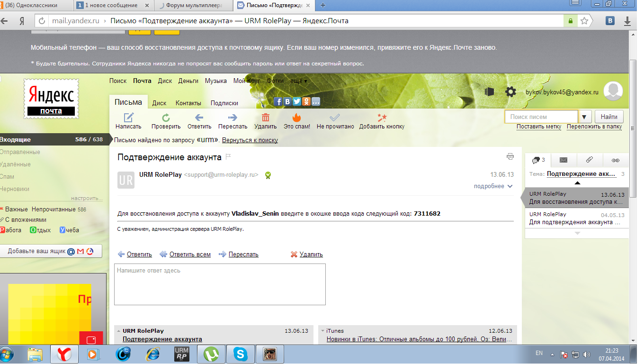Viewport: 644px width, 364px height.
Task: Switch to the Письма tab
Action: [128, 102]
